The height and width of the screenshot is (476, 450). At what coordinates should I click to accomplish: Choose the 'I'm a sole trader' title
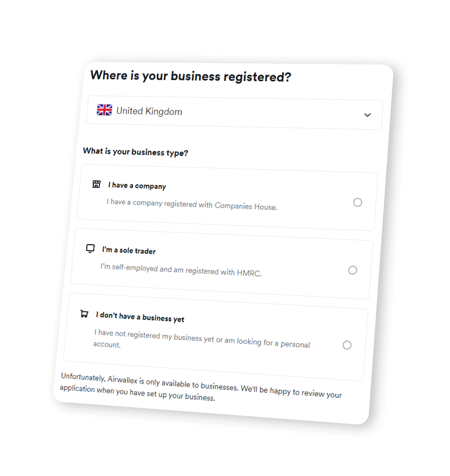point(129,250)
